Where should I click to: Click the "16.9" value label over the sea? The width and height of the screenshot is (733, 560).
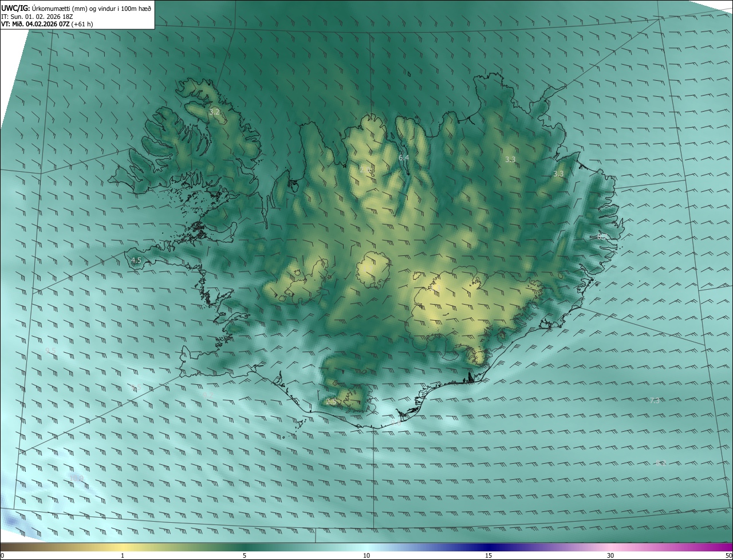[x=77, y=478]
